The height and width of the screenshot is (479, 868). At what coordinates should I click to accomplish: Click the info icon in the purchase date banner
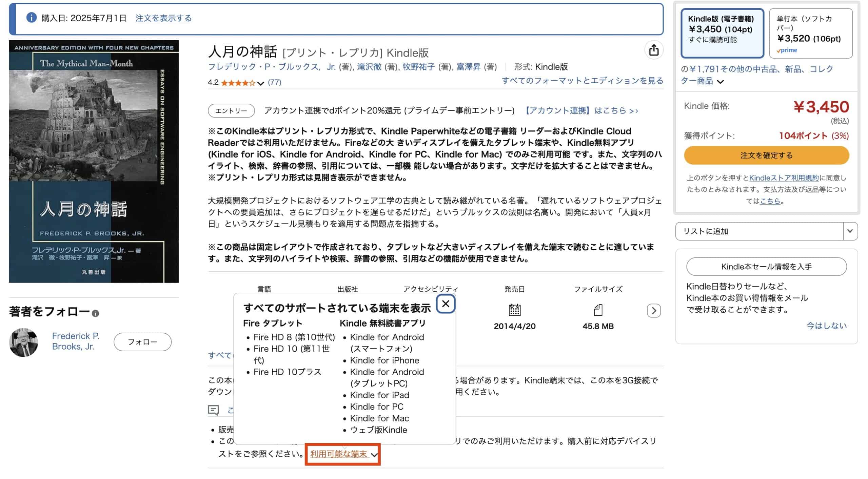point(32,18)
